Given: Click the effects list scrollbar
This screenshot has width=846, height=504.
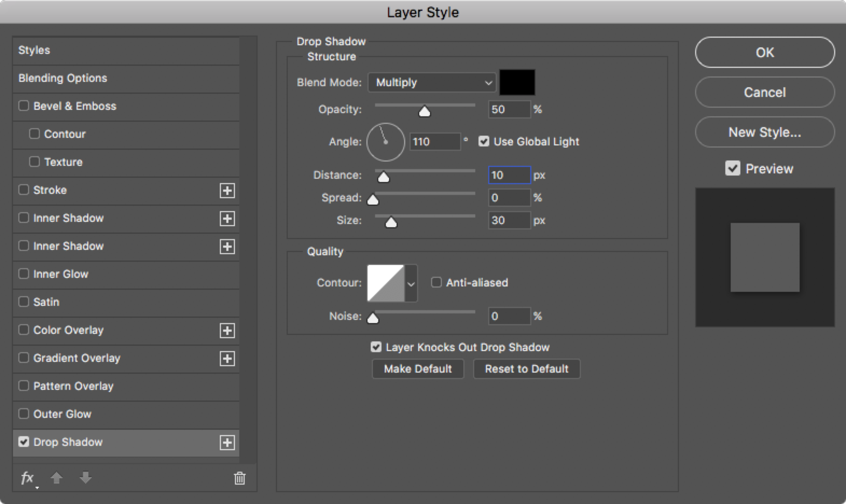Looking at the screenshot, I should click(248, 250).
